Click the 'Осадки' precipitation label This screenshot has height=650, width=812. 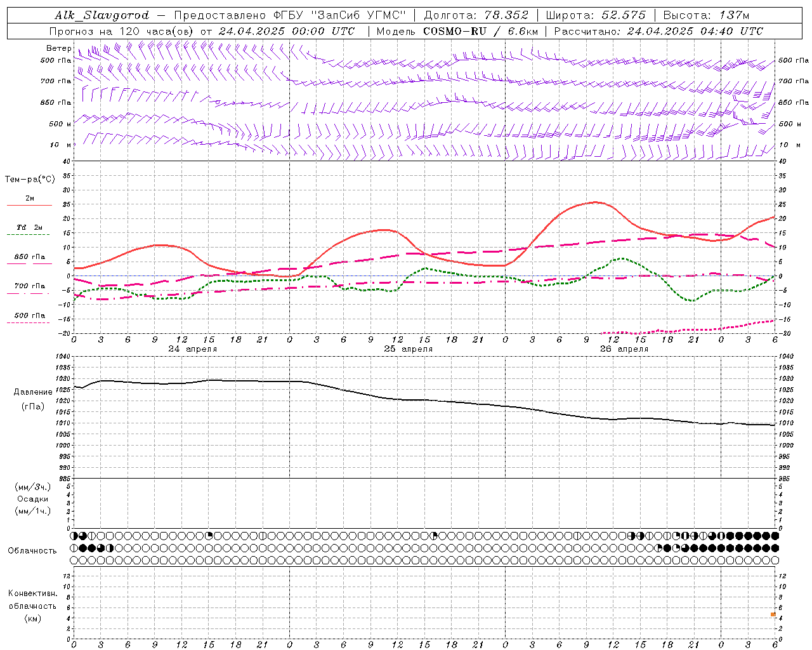coord(33,499)
